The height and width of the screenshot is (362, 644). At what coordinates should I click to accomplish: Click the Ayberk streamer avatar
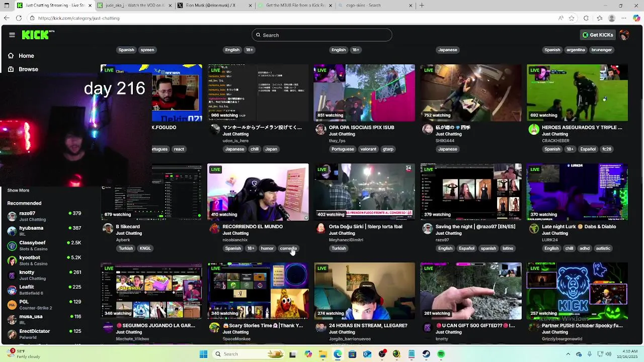point(108,228)
